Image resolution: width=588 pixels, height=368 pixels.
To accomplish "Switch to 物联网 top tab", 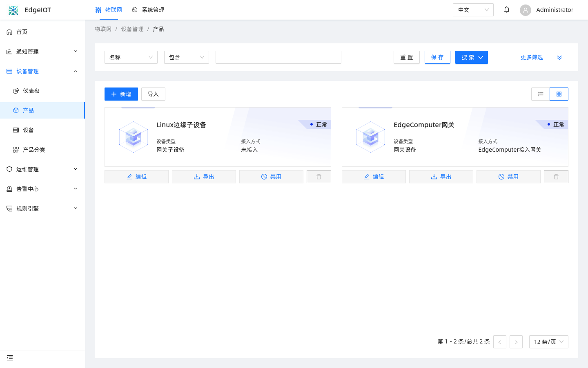I will tap(109, 10).
